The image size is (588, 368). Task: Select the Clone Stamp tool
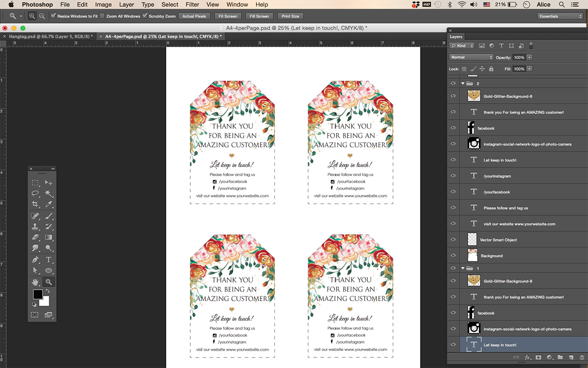tap(35, 227)
